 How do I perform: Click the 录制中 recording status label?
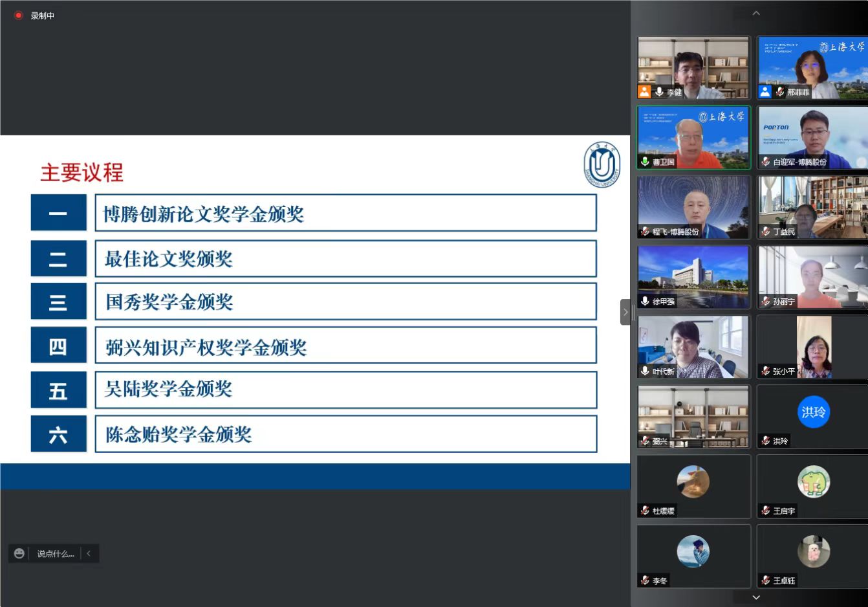tap(43, 16)
